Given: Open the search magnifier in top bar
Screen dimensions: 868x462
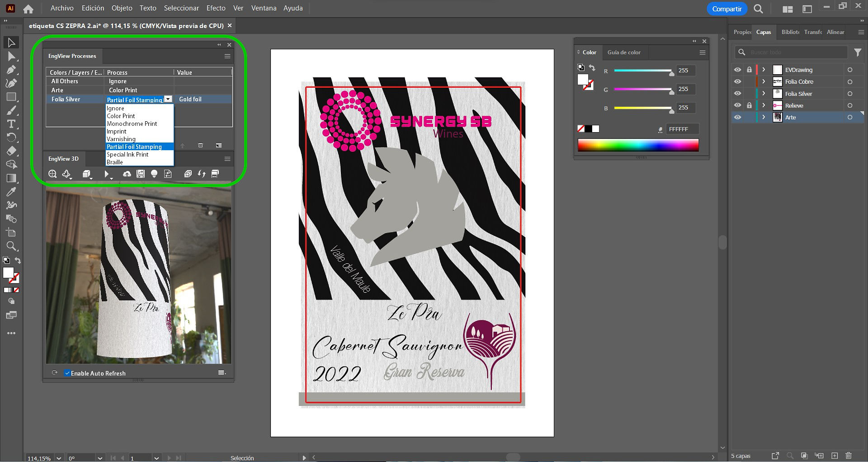Looking at the screenshot, I should click(x=759, y=9).
